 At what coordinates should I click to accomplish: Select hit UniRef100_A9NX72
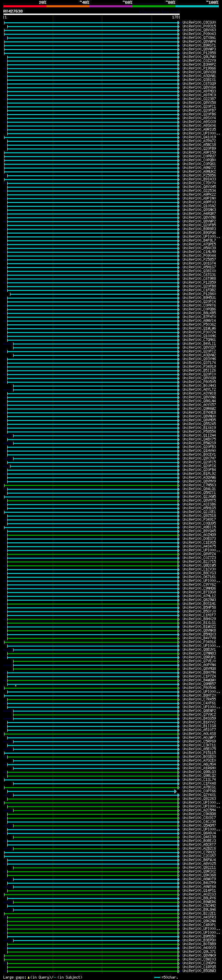199,168
